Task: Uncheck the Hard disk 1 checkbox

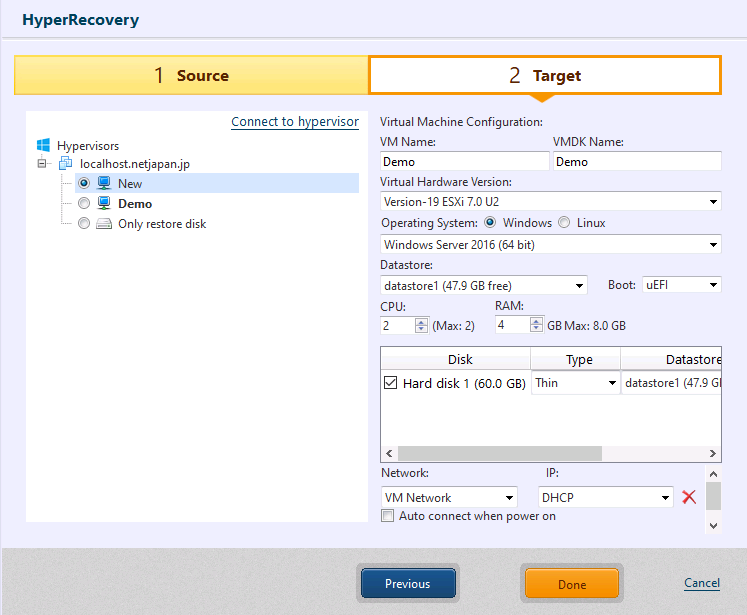Action: [x=390, y=383]
